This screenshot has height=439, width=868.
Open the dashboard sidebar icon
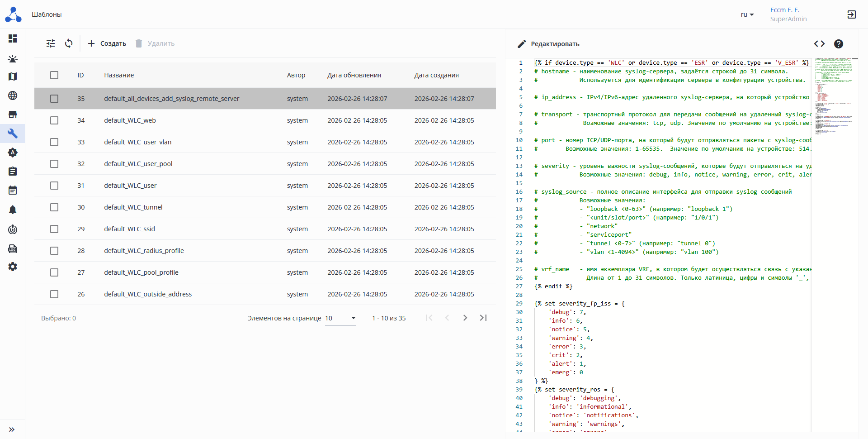pos(13,38)
